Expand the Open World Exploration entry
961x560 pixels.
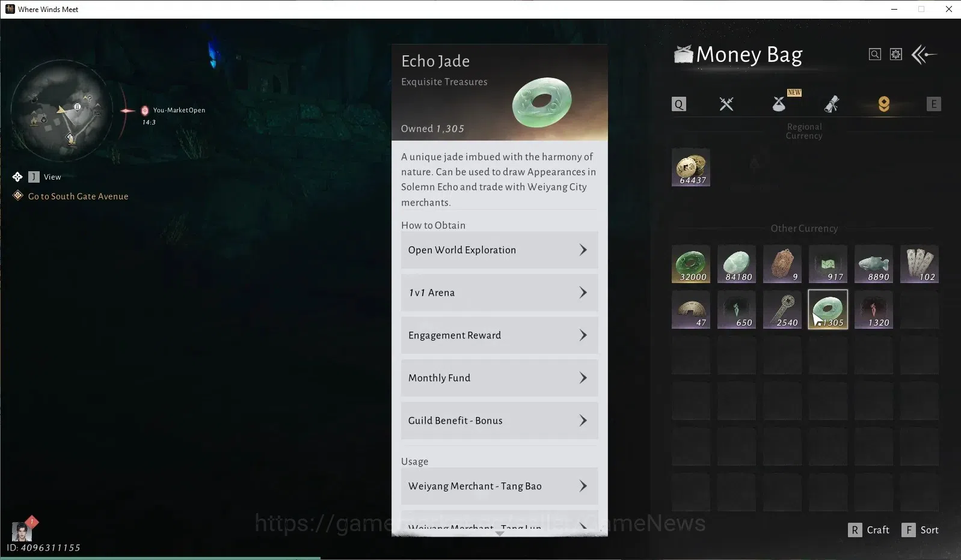point(499,250)
